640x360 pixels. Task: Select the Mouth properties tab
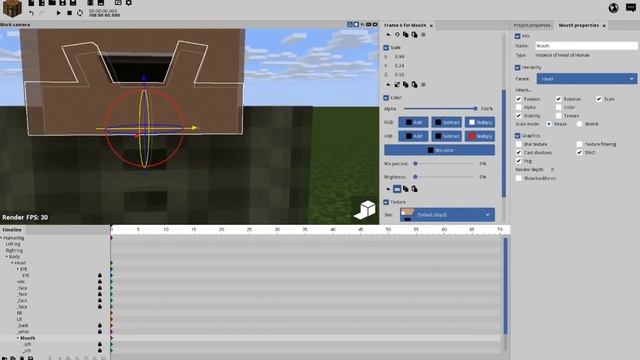(578, 25)
